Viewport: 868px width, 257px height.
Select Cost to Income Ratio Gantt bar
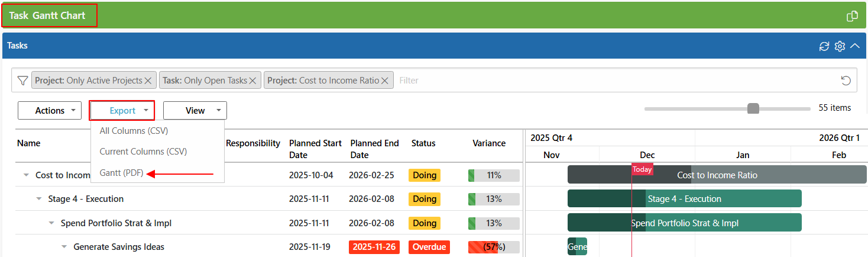pyautogui.click(x=717, y=175)
